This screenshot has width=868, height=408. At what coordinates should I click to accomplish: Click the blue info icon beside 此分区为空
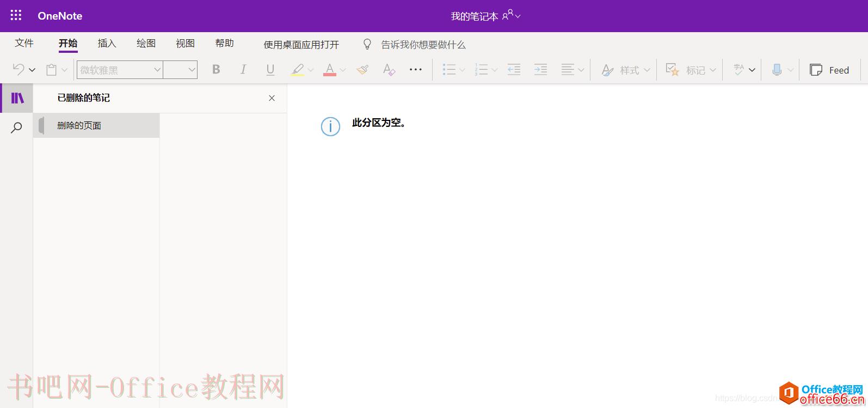coord(330,126)
